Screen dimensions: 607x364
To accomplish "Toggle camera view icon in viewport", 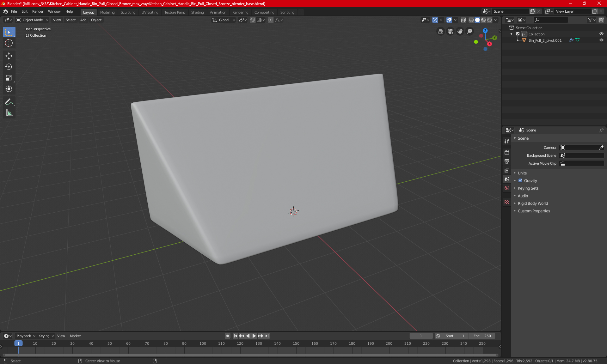I will click(x=450, y=31).
